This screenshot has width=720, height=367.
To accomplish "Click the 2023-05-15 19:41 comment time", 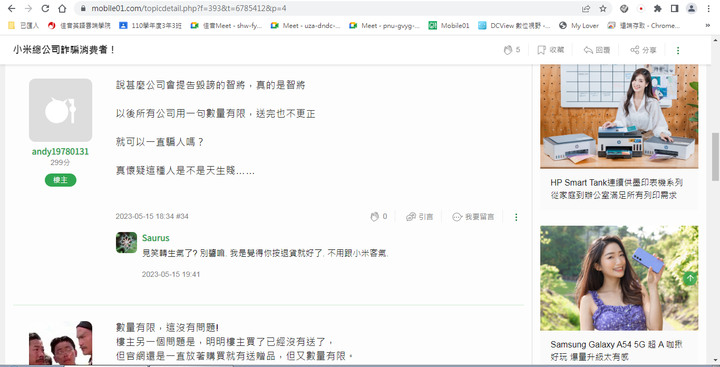I will click(x=171, y=274).
